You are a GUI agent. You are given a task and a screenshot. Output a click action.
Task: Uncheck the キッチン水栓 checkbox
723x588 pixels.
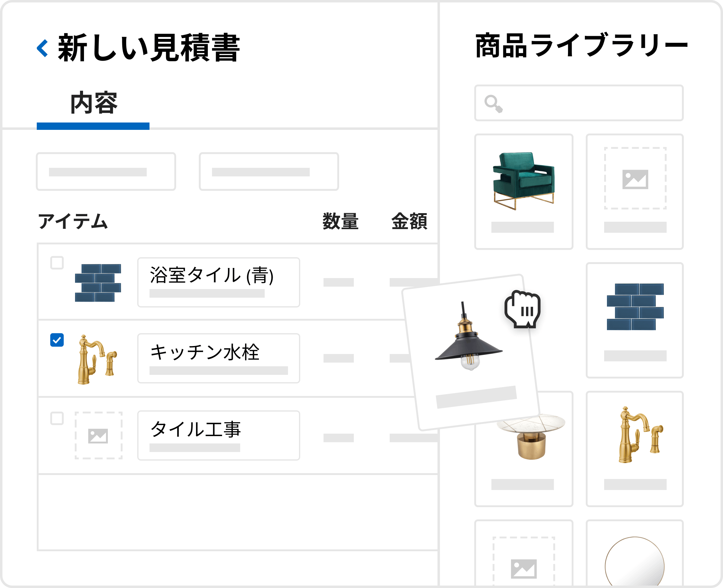pyautogui.click(x=57, y=340)
